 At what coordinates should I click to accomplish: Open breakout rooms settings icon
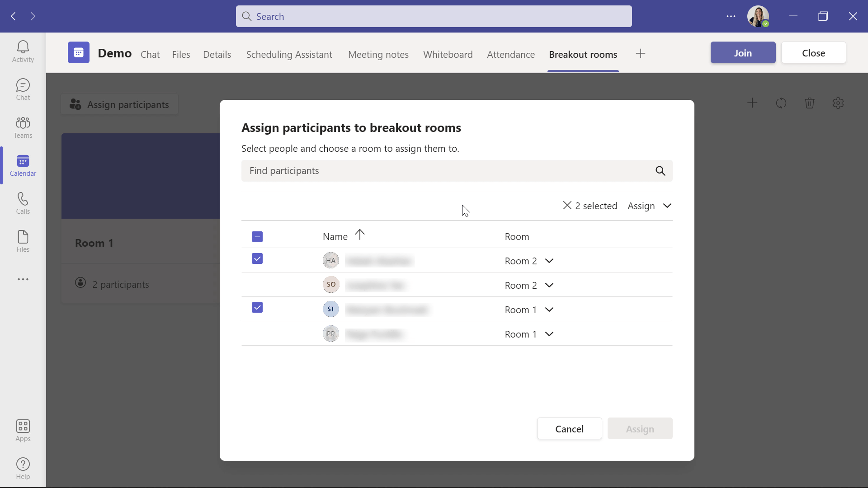[838, 103]
